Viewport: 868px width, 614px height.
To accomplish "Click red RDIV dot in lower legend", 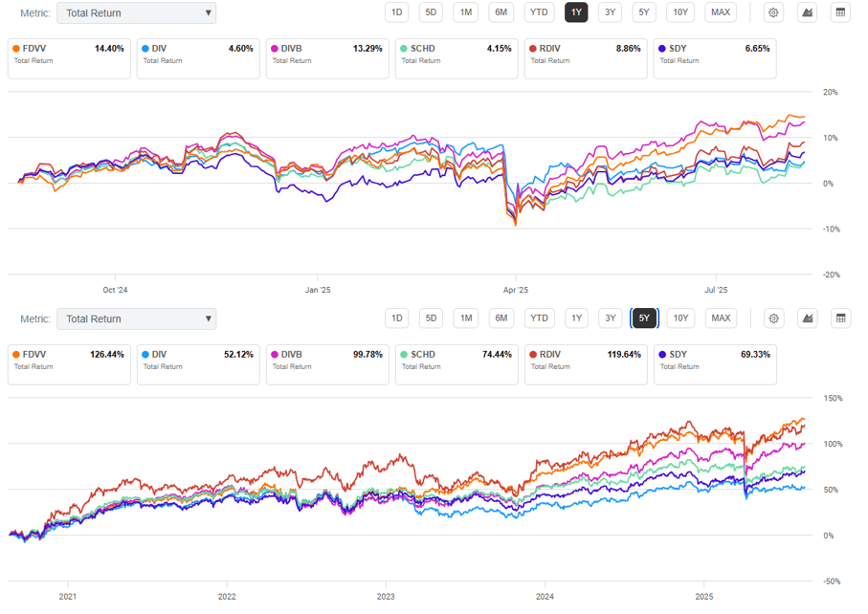I will point(531,354).
